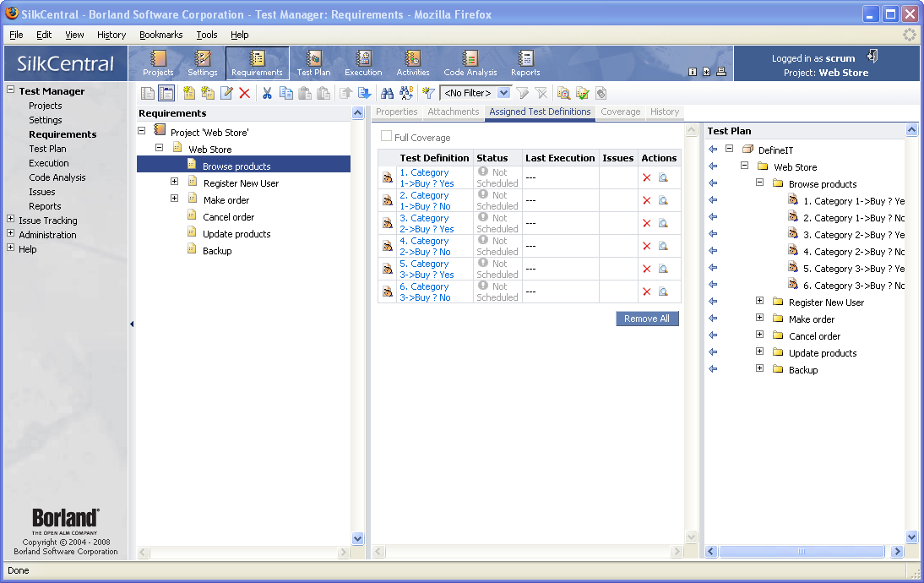Click the Replace binoculars icon
The image size is (924, 583).
tap(406, 93)
